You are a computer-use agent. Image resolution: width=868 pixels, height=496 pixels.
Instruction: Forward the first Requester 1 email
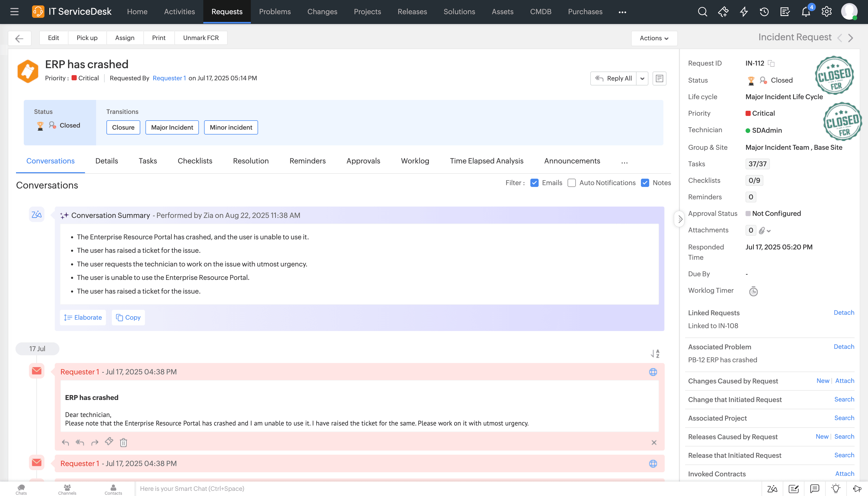pos(94,442)
